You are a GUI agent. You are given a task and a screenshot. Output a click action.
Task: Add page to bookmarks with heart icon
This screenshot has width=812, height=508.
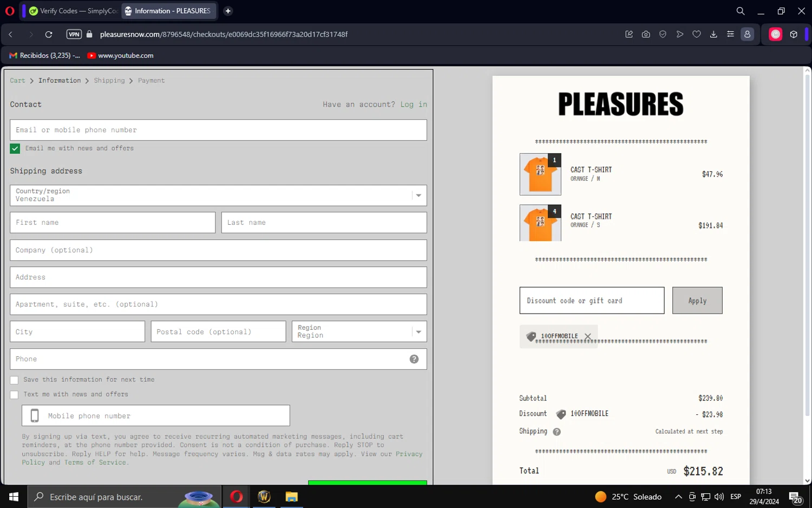tap(697, 34)
